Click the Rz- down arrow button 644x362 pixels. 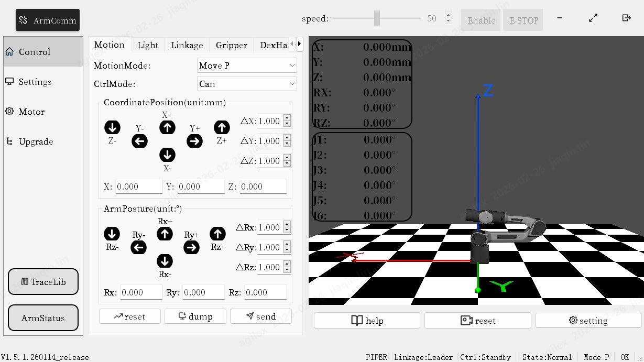[112, 234]
